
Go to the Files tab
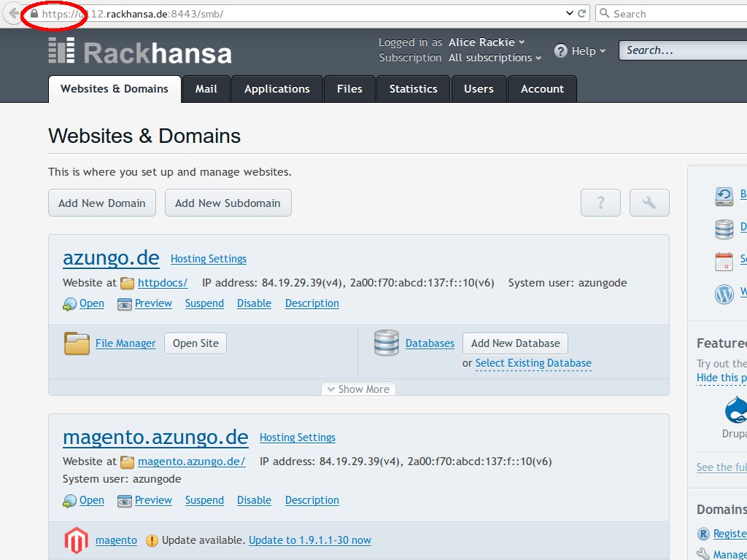(x=349, y=89)
